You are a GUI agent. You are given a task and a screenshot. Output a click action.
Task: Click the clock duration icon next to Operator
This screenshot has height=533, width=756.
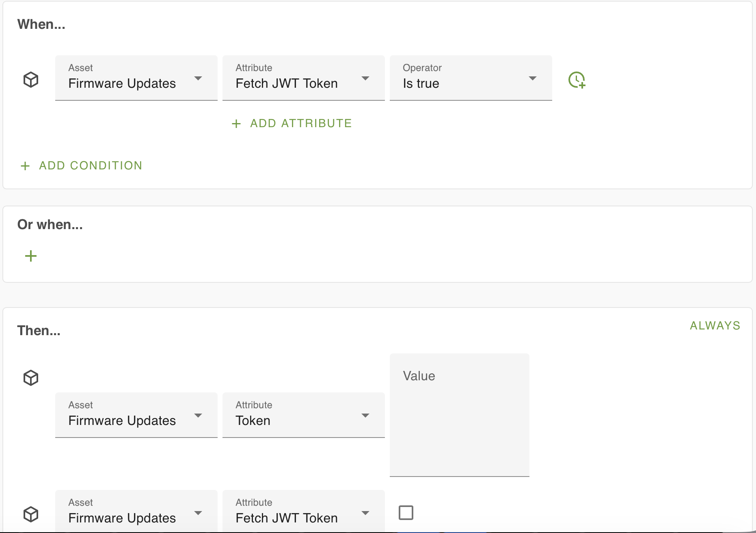tap(577, 80)
